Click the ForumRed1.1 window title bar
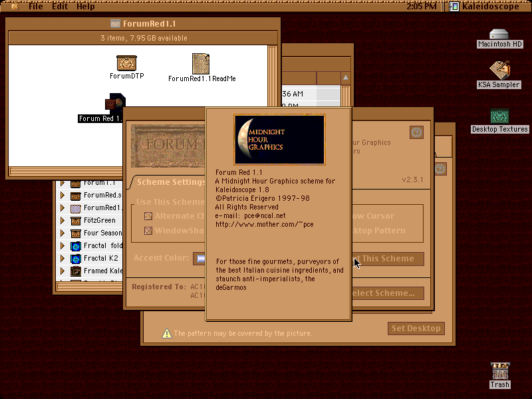 coord(143,23)
